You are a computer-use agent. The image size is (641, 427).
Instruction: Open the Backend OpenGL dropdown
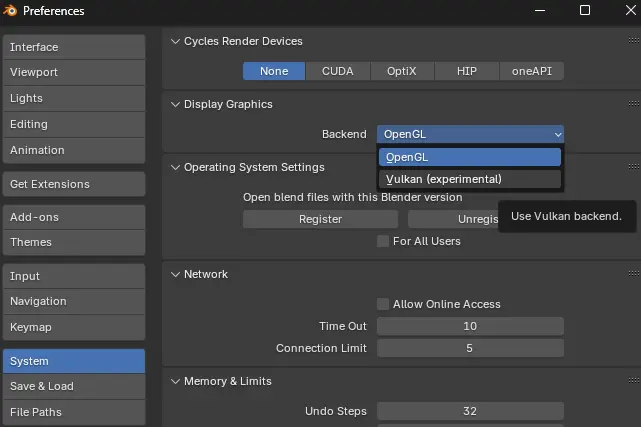[470, 134]
